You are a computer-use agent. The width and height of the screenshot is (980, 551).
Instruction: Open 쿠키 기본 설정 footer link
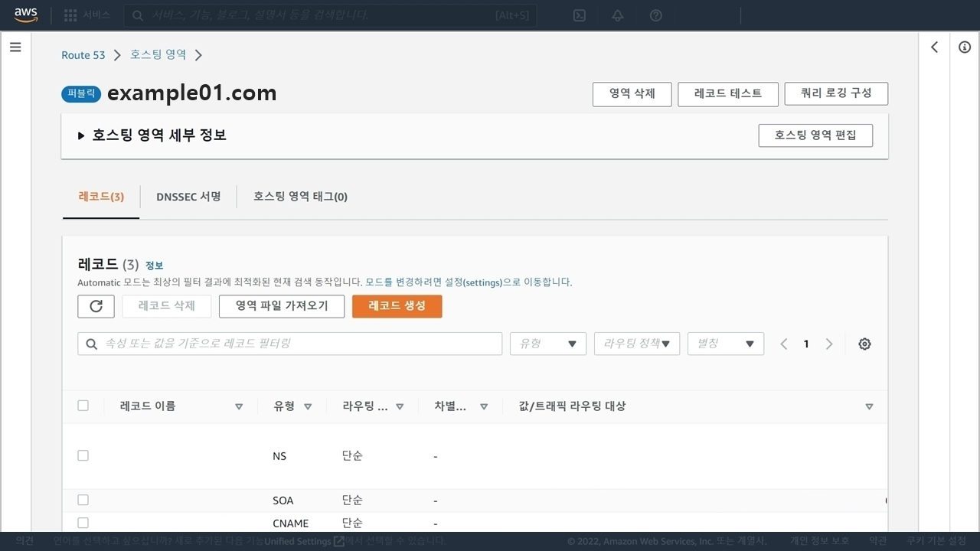click(x=936, y=541)
